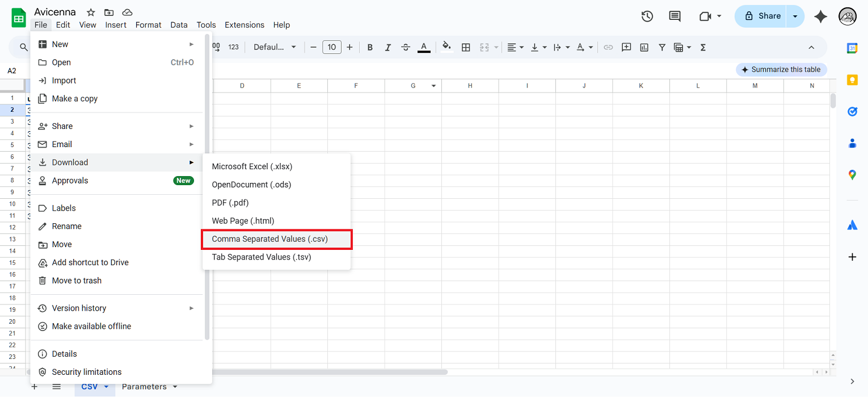
Task: Open Google Calendar from the side panel
Action: tap(852, 48)
